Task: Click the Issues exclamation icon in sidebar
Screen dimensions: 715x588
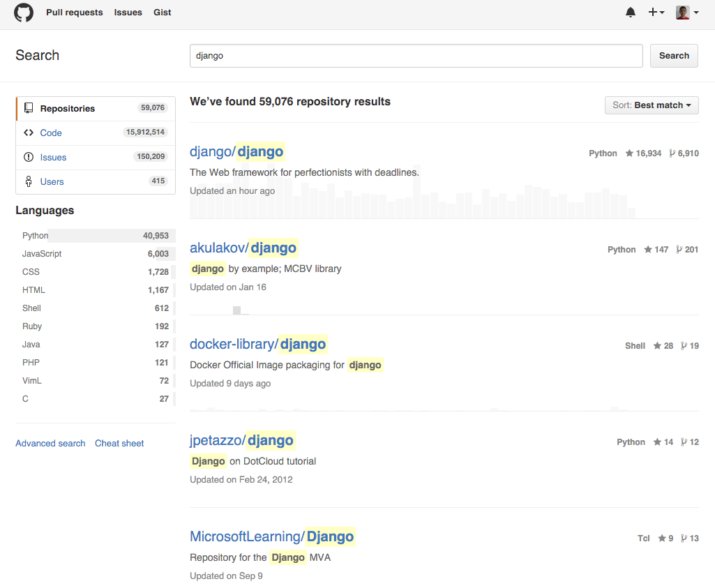Action: coord(29,157)
